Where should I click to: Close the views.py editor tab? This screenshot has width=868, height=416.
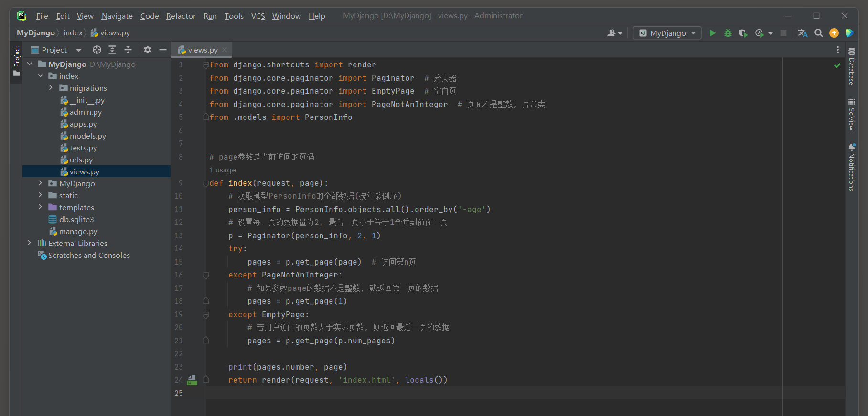tap(225, 50)
